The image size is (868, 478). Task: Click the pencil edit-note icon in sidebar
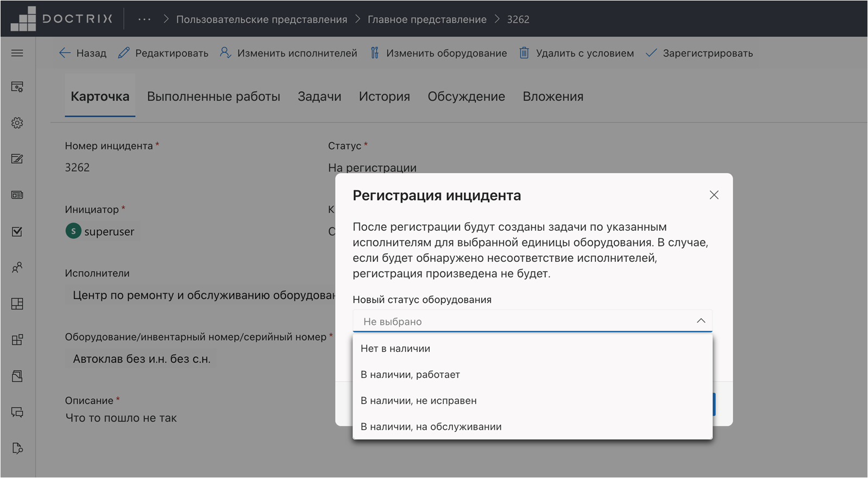[17, 159]
